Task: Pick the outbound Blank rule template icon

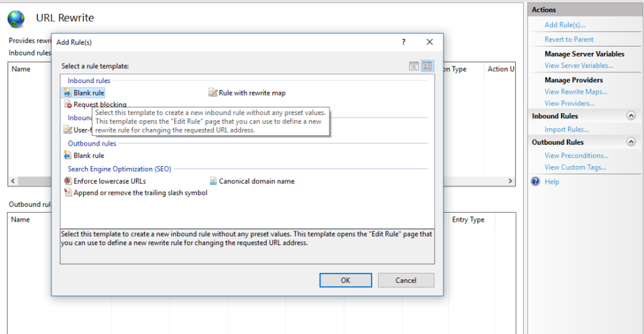Action: (68, 155)
